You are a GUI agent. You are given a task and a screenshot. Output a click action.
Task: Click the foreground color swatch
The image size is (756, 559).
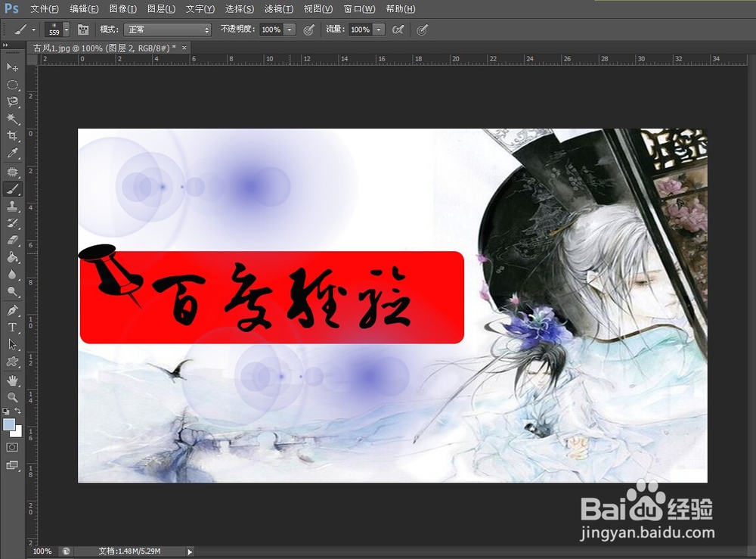[9, 424]
